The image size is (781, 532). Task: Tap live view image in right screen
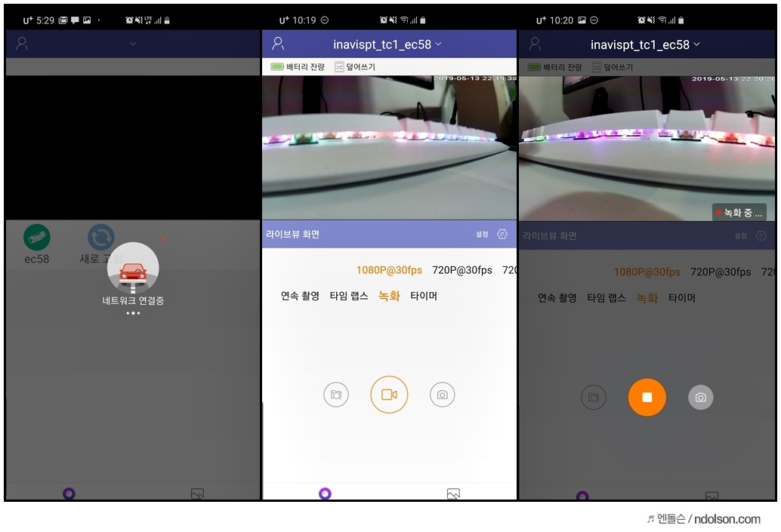[x=647, y=148]
